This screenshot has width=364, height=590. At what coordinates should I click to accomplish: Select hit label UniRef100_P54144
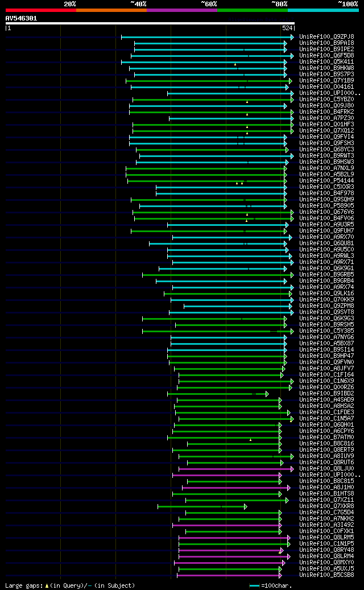[326, 180]
